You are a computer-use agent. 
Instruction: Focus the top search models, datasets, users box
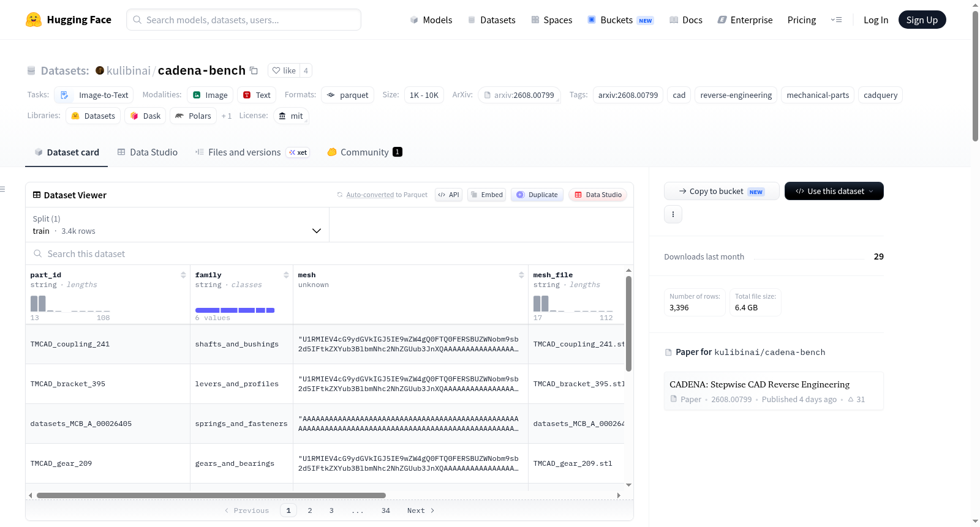tap(244, 20)
